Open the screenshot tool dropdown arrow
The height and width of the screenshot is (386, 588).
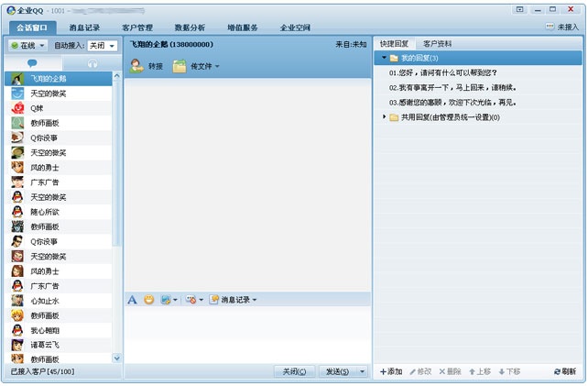(201, 300)
